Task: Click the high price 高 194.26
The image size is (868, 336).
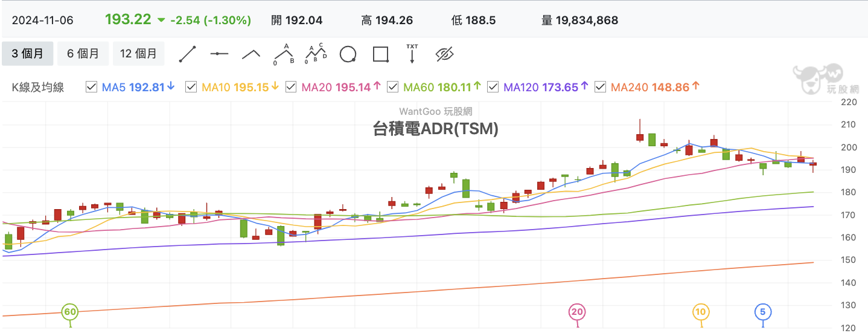Action: pos(387,20)
